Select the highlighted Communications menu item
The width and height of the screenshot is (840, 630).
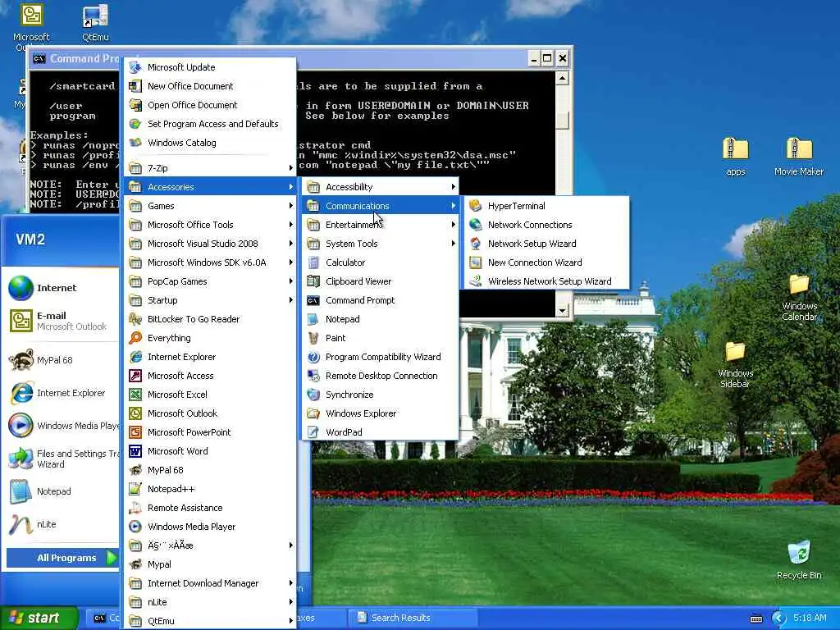pyautogui.click(x=381, y=206)
